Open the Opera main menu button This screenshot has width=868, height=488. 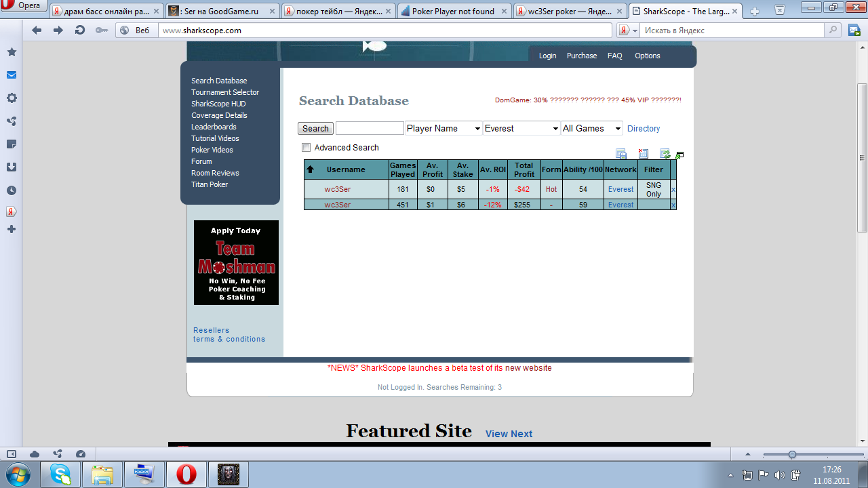point(24,7)
